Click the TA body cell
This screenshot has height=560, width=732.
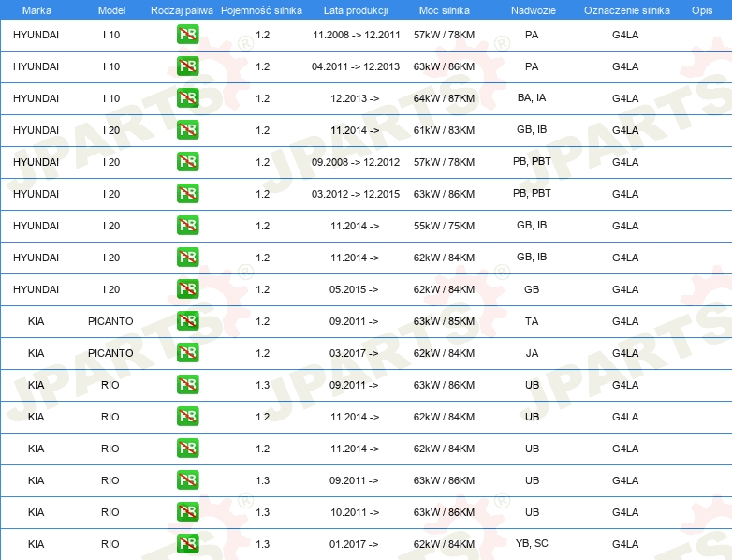(532, 321)
